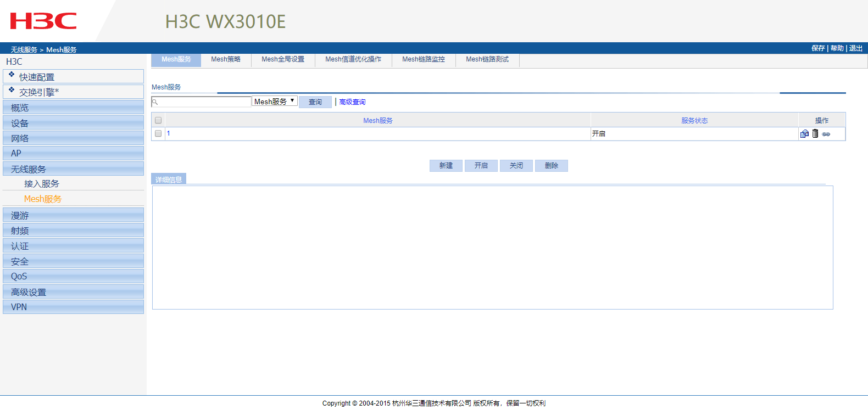
Task: Expand the 漫游 sidebar section
Action: [x=73, y=215]
